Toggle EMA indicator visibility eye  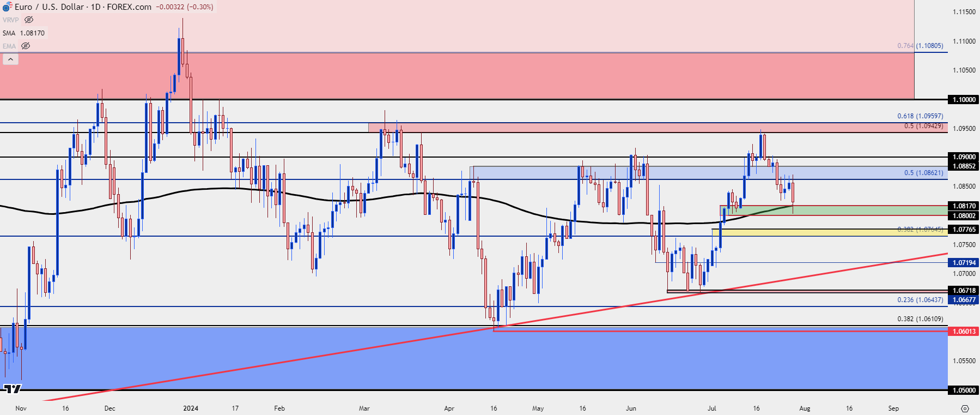[26, 46]
